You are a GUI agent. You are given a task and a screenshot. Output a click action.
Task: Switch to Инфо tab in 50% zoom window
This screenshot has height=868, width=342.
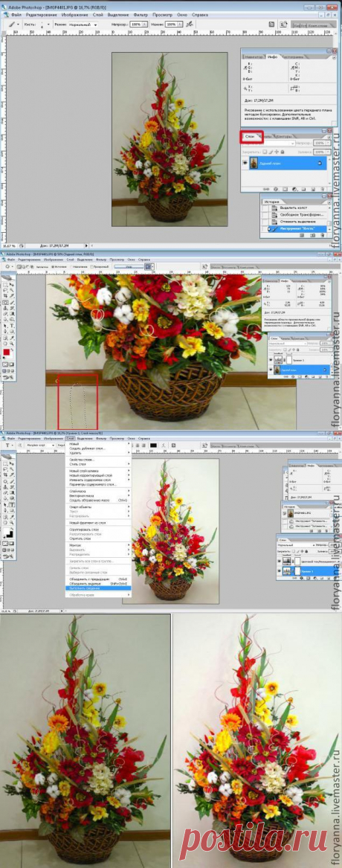(285, 280)
